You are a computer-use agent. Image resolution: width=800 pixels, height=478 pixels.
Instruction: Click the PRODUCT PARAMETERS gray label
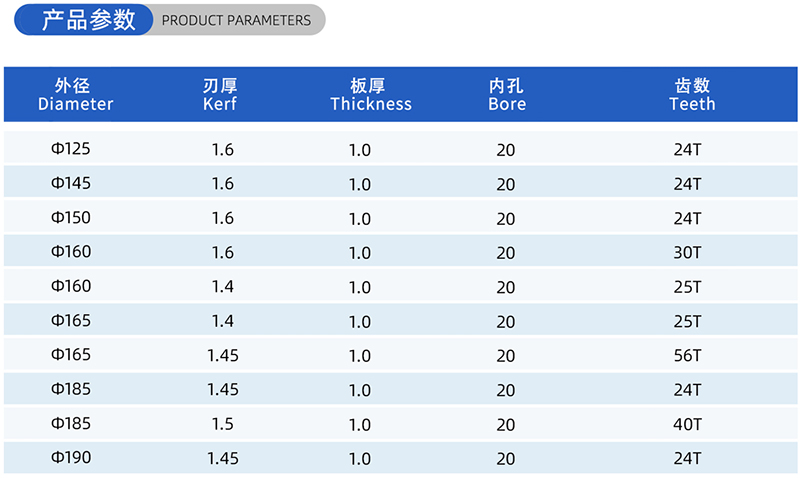pos(236,20)
